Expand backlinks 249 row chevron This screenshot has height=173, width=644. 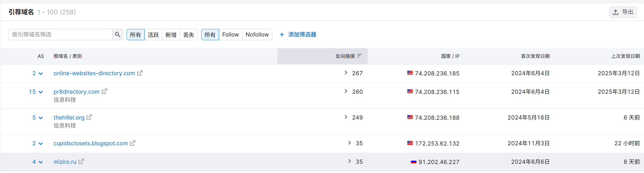click(346, 117)
